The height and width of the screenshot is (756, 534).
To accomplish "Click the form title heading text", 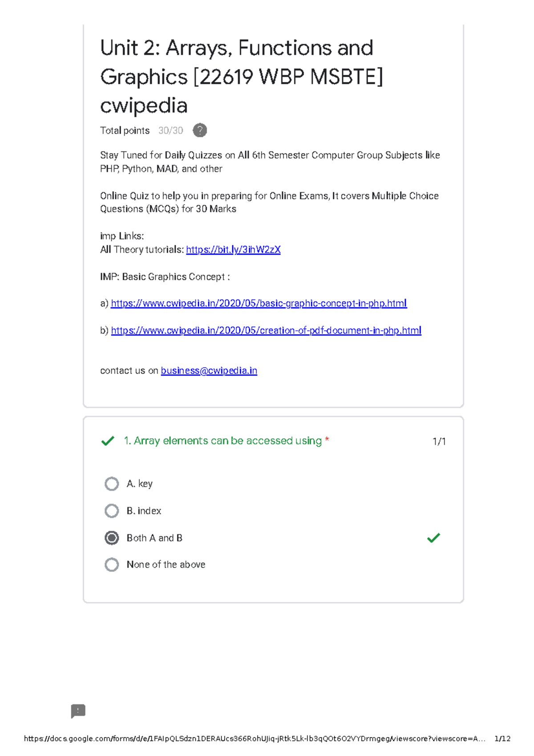I will click(242, 77).
